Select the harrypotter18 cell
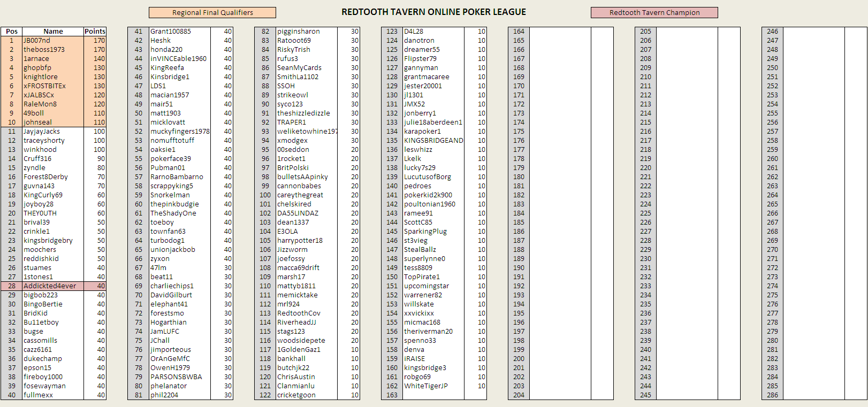This screenshot has width=868, height=407. (x=307, y=241)
